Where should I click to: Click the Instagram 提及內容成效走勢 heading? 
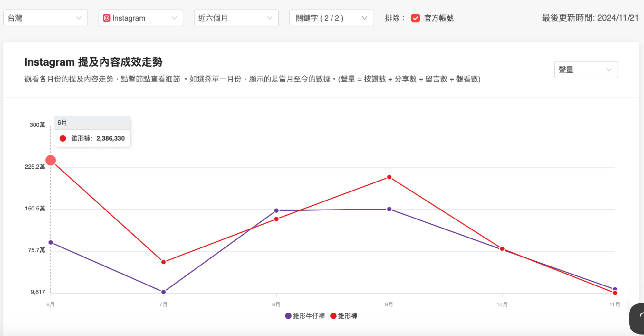93,62
